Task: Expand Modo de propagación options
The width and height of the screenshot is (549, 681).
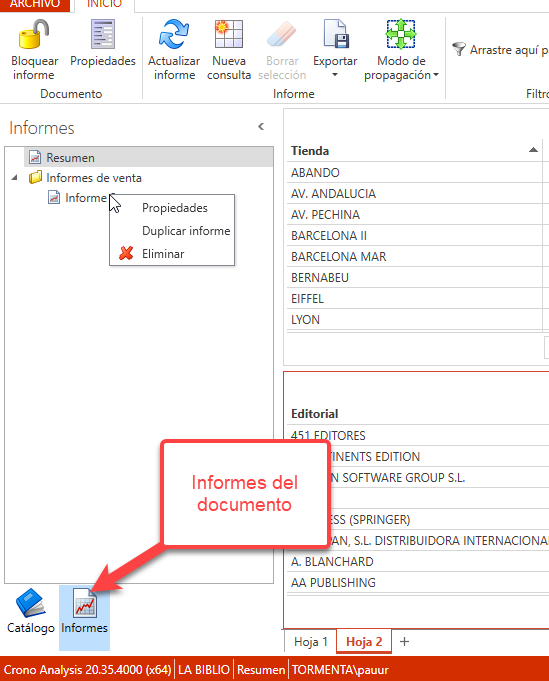Action: click(401, 50)
